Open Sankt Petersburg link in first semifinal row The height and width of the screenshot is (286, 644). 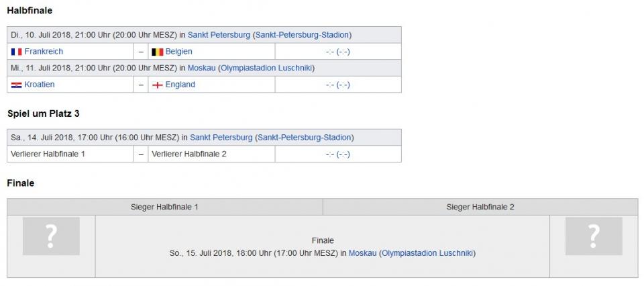(219, 35)
